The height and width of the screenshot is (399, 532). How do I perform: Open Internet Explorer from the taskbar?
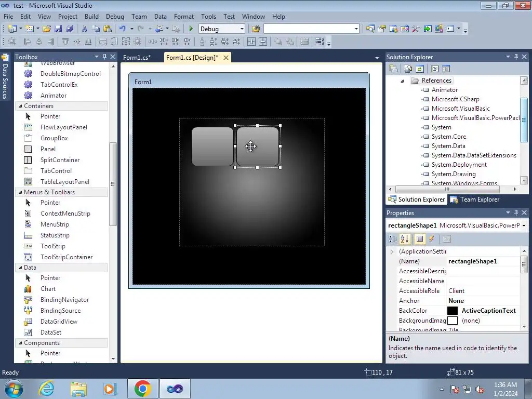47,389
